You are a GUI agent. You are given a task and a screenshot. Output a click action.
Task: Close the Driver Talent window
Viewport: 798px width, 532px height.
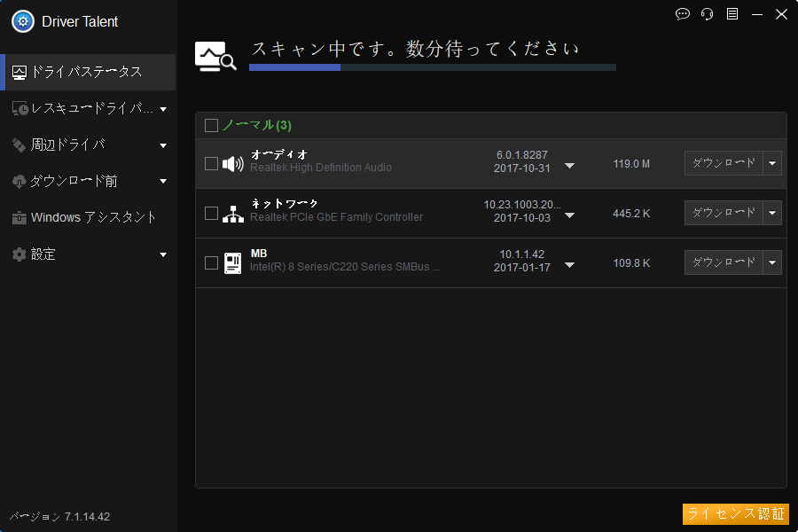click(x=781, y=14)
